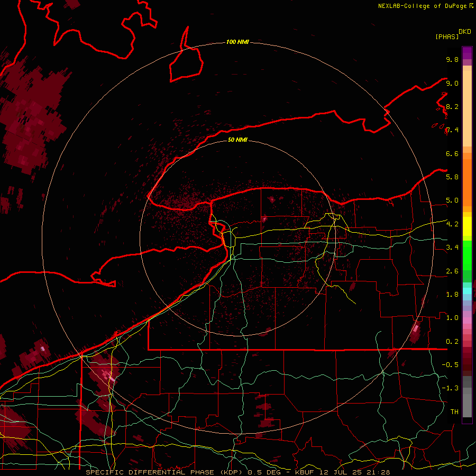This screenshot has width=476, height=476.
Task: Click the 9.0 value on color scale
Action: (452, 83)
